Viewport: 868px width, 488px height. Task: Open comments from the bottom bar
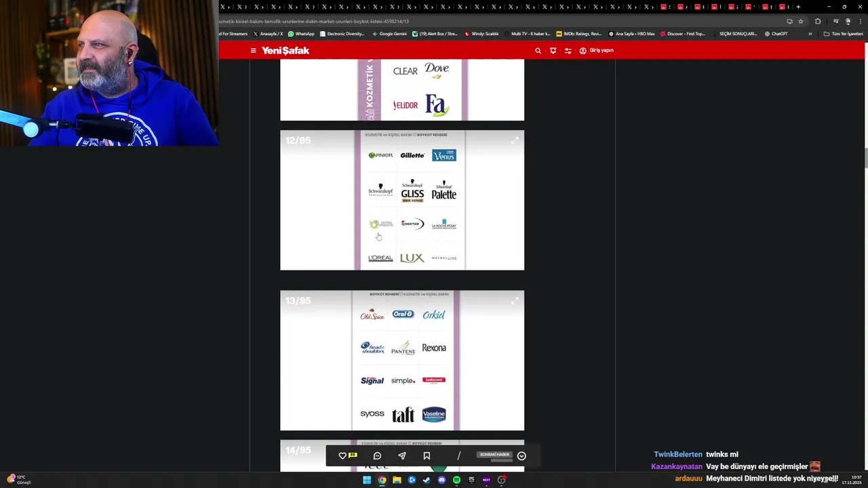(x=377, y=456)
